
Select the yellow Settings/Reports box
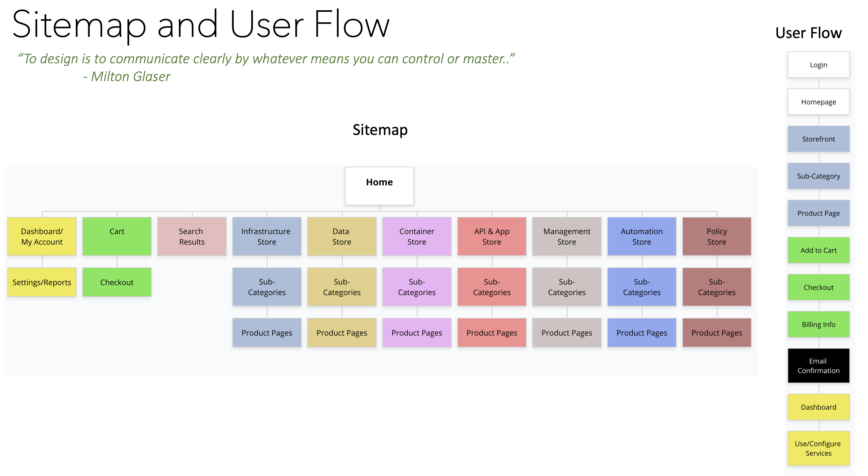(x=42, y=282)
